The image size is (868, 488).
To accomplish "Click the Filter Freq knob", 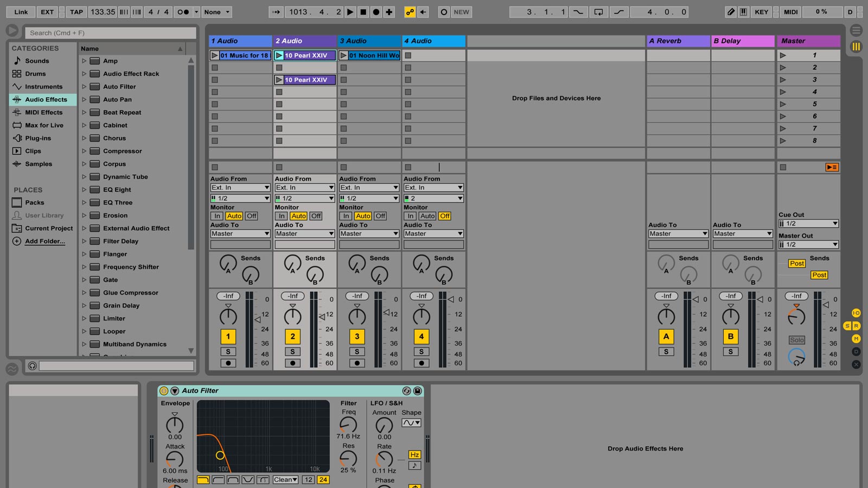I will (348, 425).
